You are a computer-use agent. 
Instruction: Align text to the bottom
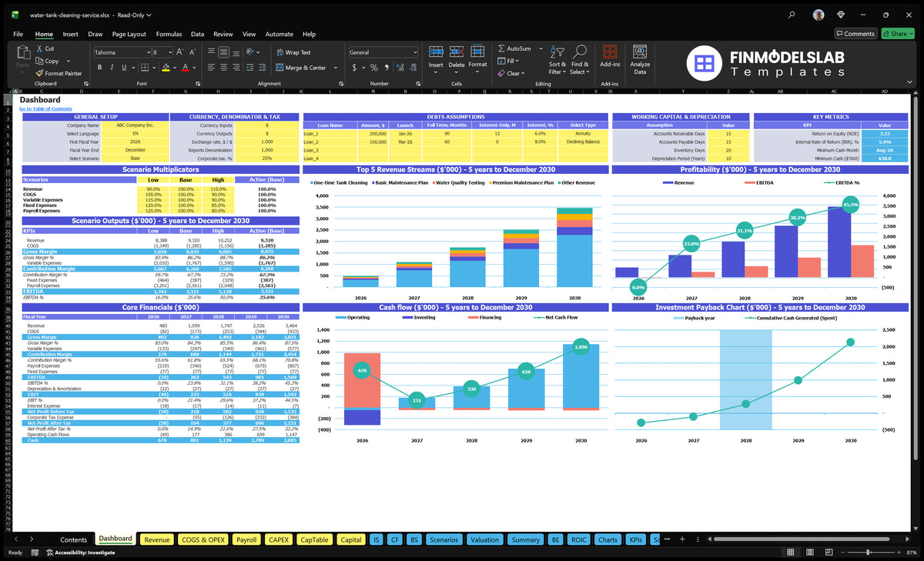coord(238,52)
